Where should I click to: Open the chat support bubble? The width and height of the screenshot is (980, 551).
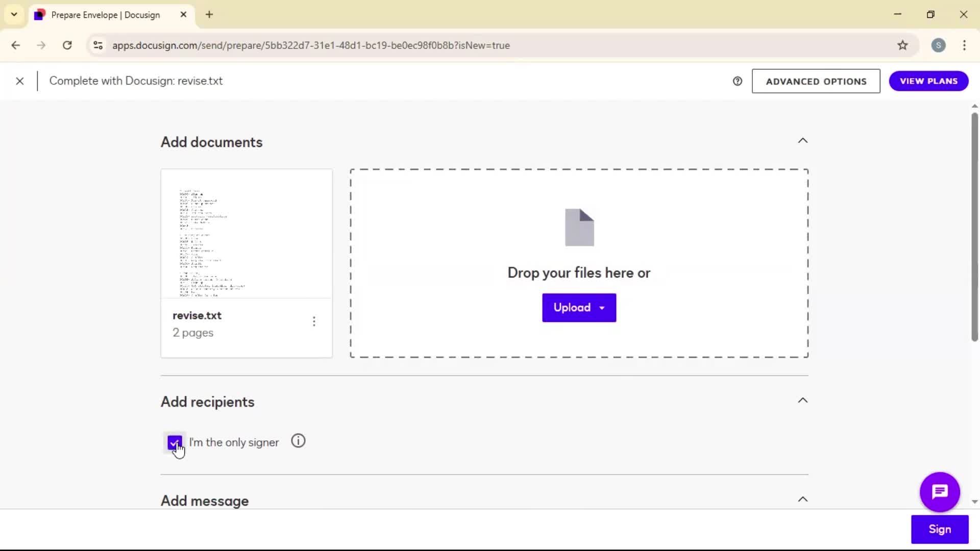click(939, 492)
